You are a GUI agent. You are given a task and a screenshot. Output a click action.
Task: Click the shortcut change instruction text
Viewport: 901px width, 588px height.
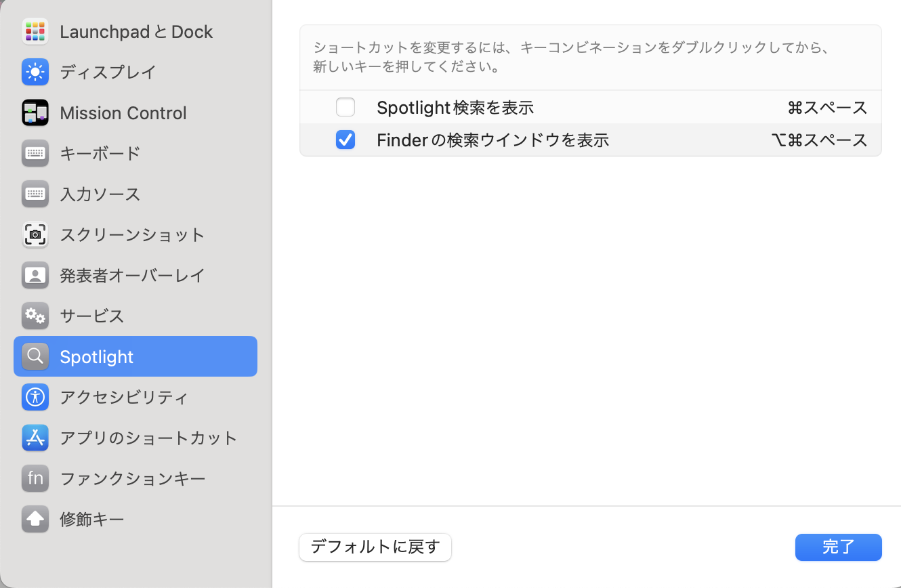tap(572, 58)
